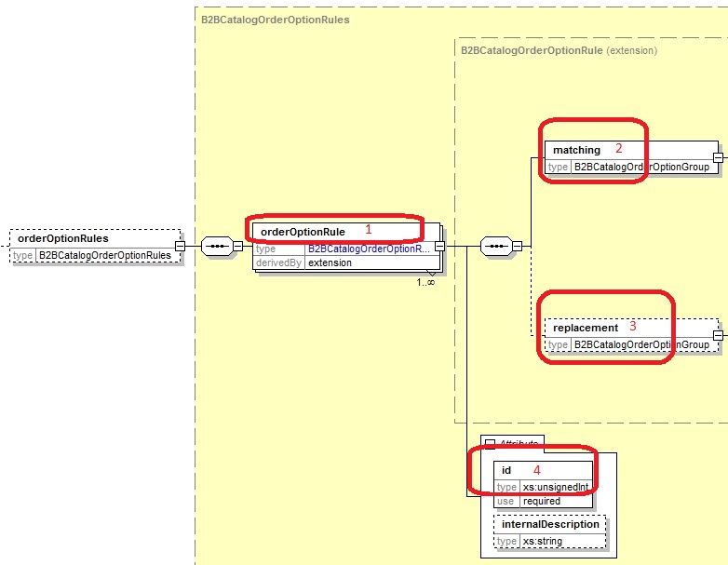The height and width of the screenshot is (565, 728).
Task: Click the B2BCatalogOrderOptionRule (extension) label
Action: 559,50
